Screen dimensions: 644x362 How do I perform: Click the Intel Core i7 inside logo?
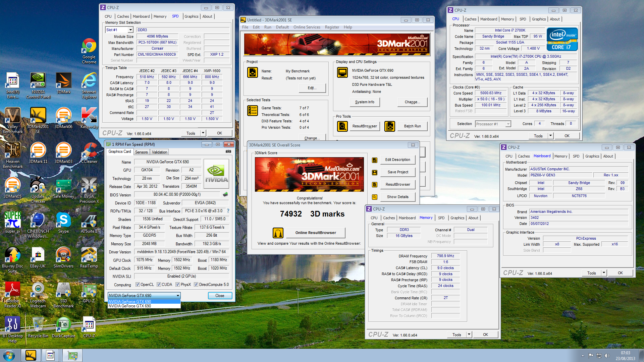coord(562,39)
